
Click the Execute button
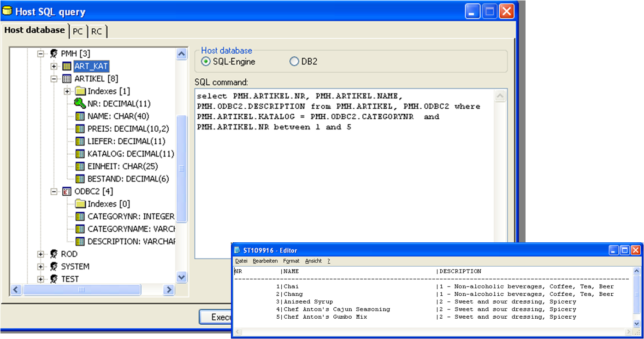pyautogui.click(x=215, y=317)
